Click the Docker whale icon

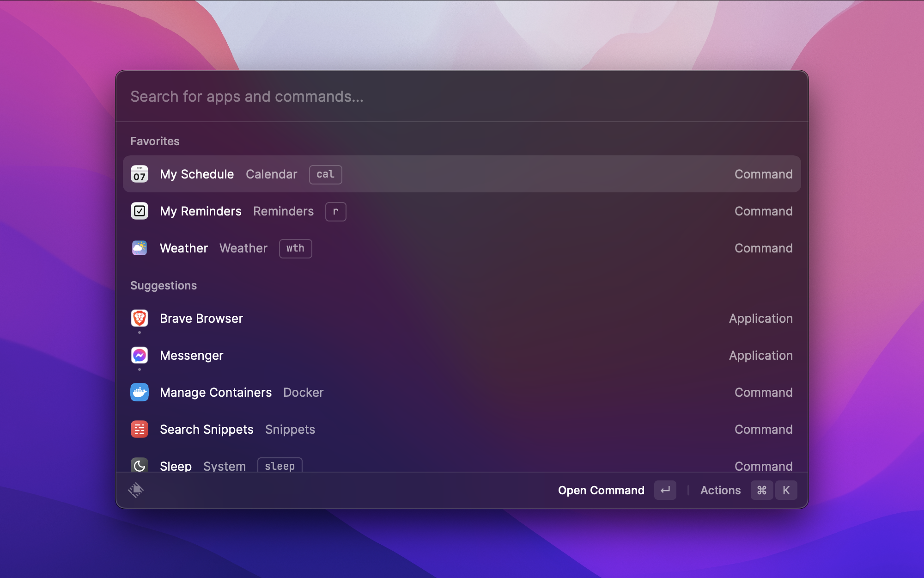139,392
